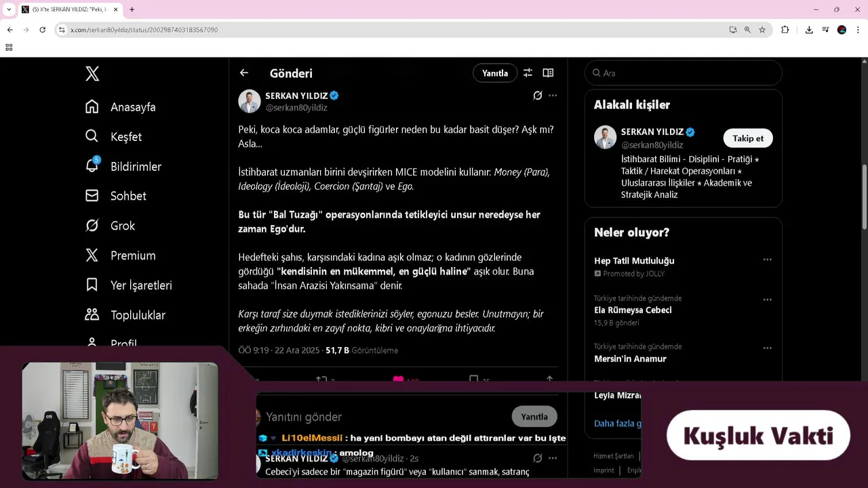Image resolution: width=868 pixels, height=488 pixels.
Task: Open SERKAN YILDIZ in Alakalı kişiler
Action: [652, 132]
